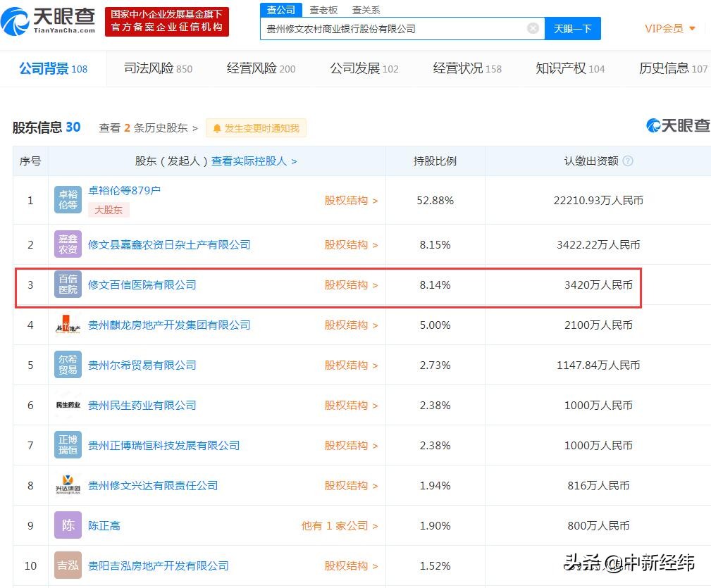Open 贵阳吉泓房地产开发有限公司 link

159,565
